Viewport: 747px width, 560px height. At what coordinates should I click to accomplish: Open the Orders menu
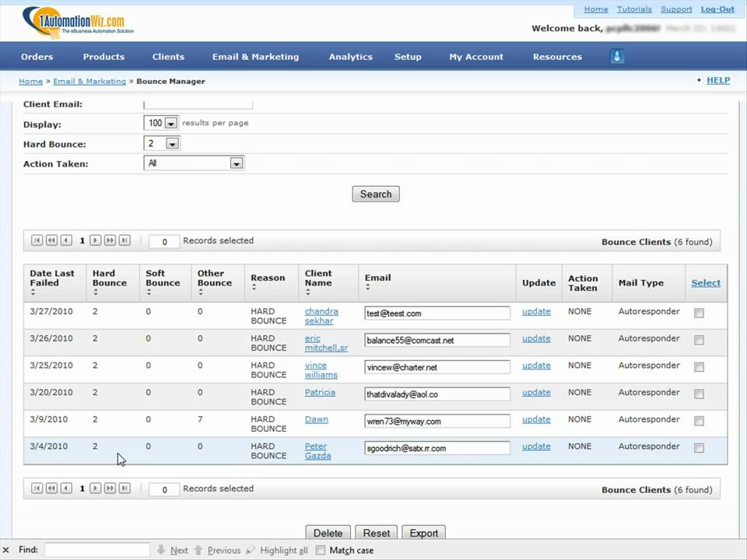[x=37, y=57]
